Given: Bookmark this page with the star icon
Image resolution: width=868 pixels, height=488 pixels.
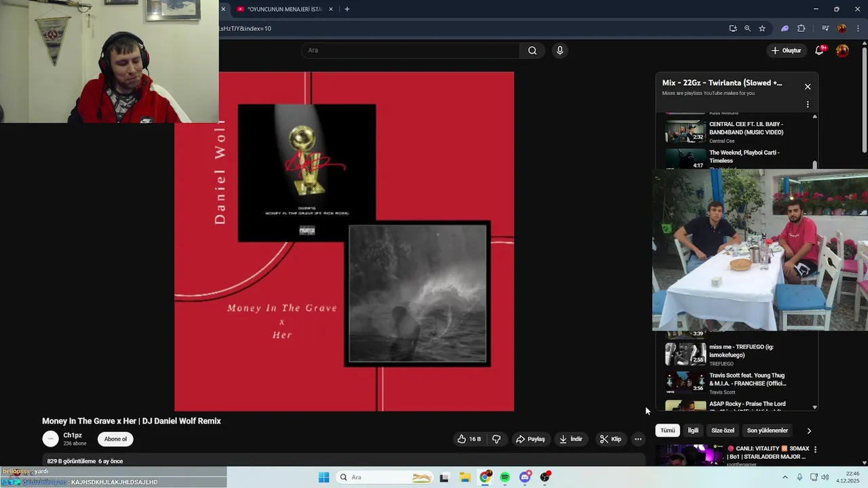Looking at the screenshot, I should 762,28.
